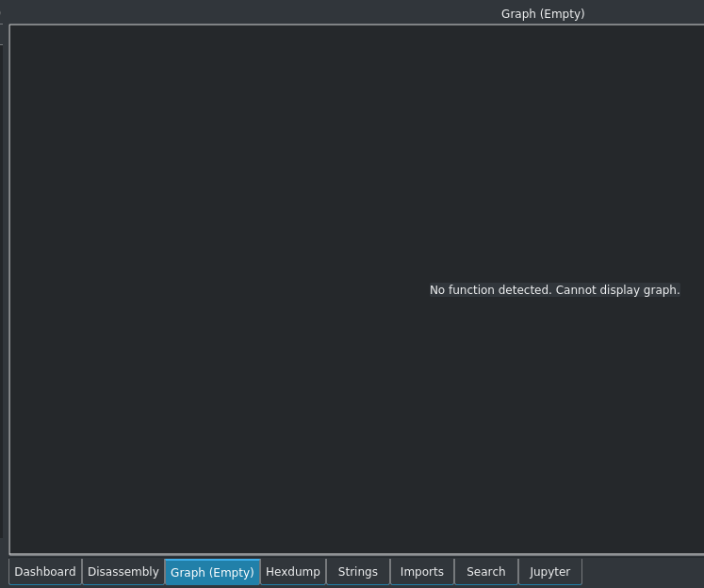Go to the Search tab
The image size is (704, 588).
[485, 572]
